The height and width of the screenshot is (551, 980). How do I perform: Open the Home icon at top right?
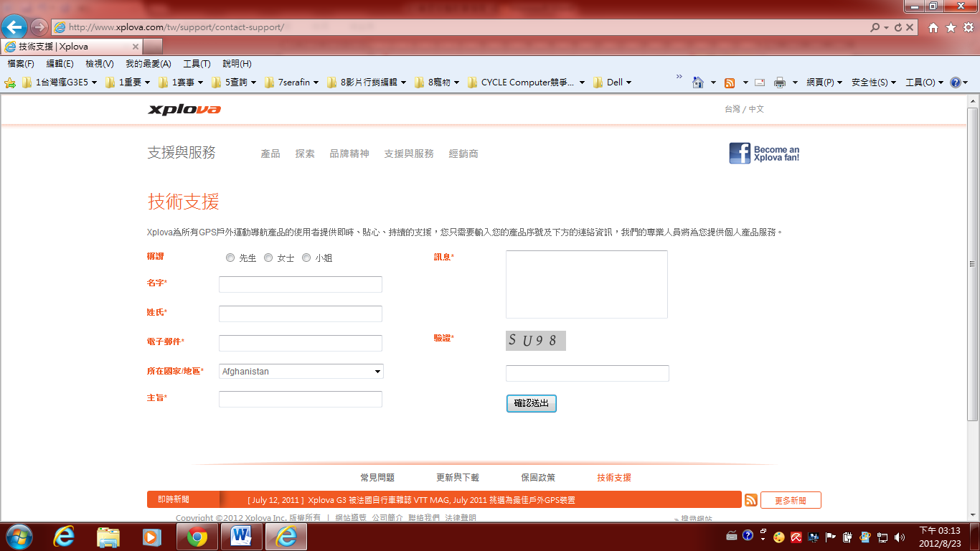(933, 27)
